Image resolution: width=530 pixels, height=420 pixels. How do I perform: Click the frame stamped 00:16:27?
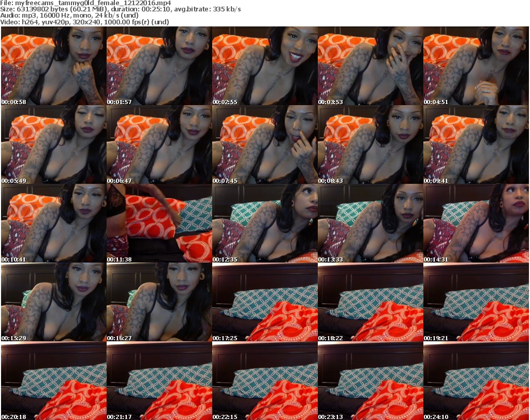pos(159,302)
